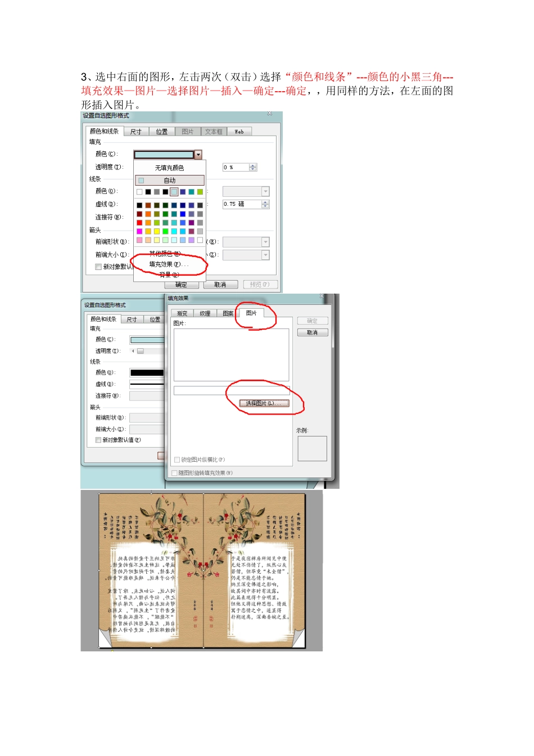Choose 背景 in the color menu

click(169, 274)
